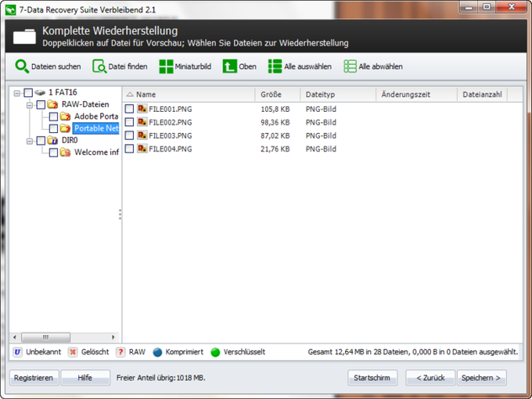Select the Adobe Porta tree item

(x=96, y=117)
